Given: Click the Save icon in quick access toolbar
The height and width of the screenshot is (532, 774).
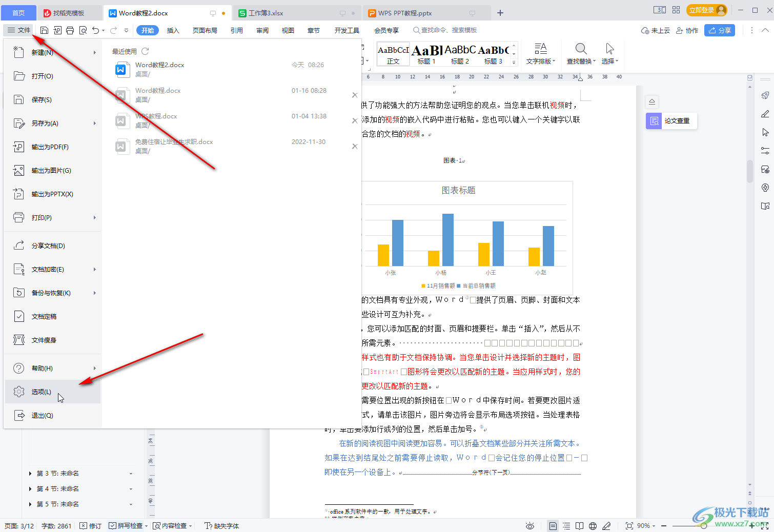Looking at the screenshot, I should pyautogui.click(x=44, y=30).
